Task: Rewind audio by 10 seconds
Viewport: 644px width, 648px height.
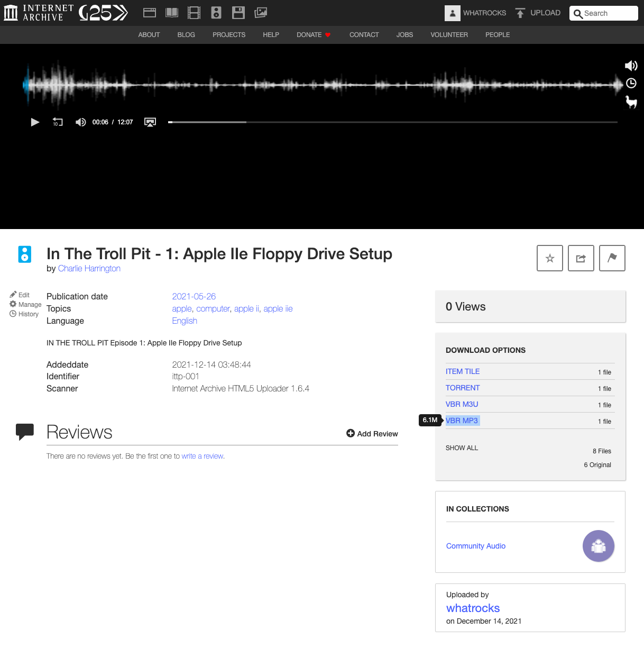Action: (58, 122)
